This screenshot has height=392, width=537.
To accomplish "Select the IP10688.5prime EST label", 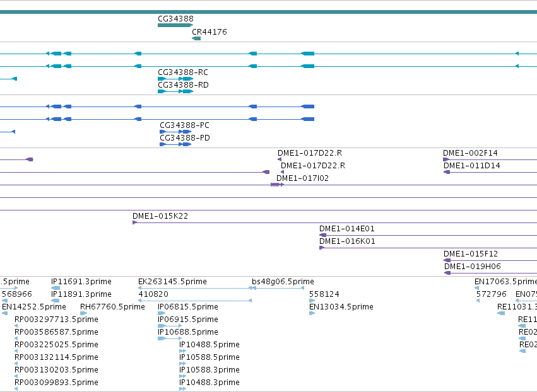I will pyautogui.click(x=187, y=332).
